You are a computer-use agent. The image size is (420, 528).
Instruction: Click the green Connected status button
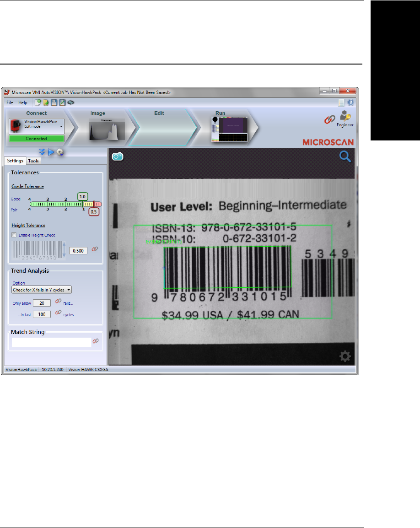37,138
